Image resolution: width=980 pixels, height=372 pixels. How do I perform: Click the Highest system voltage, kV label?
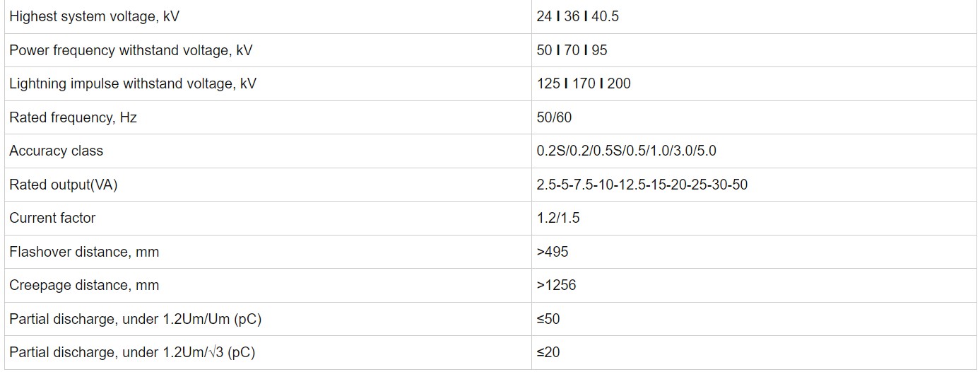point(94,16)
